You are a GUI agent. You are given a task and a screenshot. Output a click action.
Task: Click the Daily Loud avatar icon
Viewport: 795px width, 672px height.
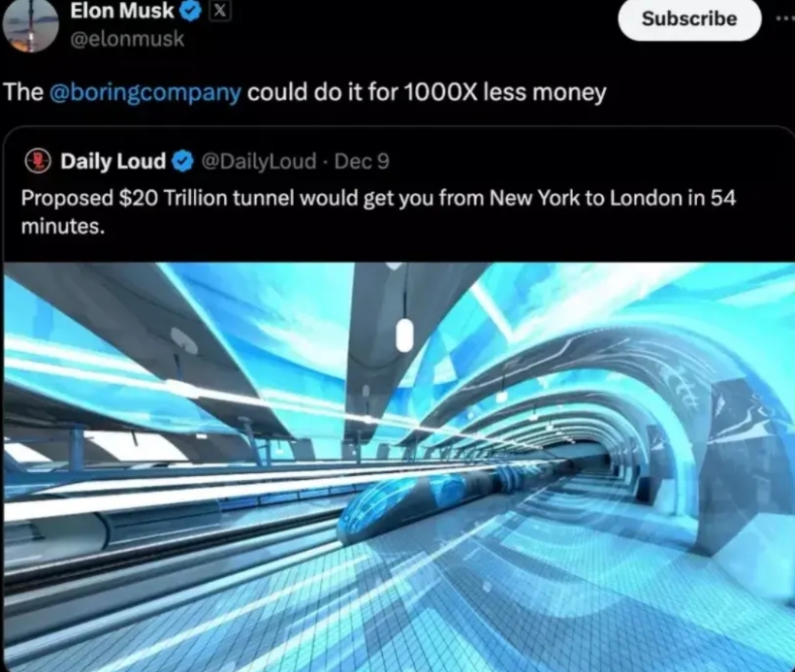(38, 161)
